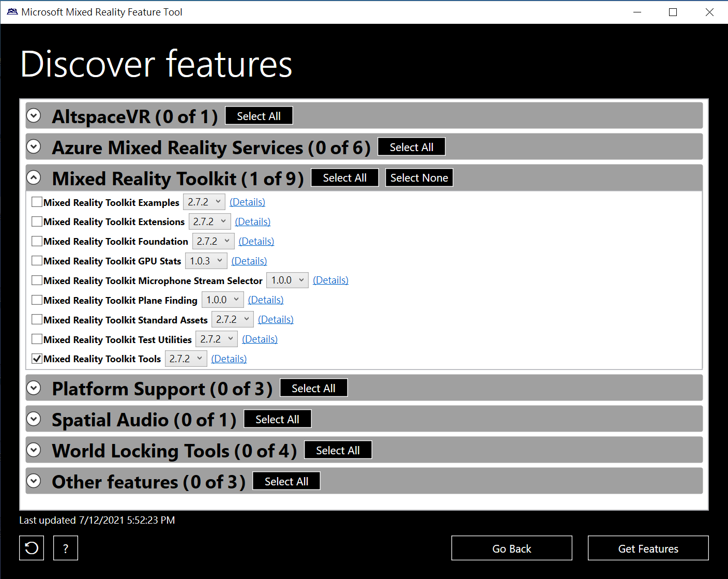728x579 pixels.
Task: Open Details link for Test Utilities
Action: pyautogui.click(x=260, y=339)
